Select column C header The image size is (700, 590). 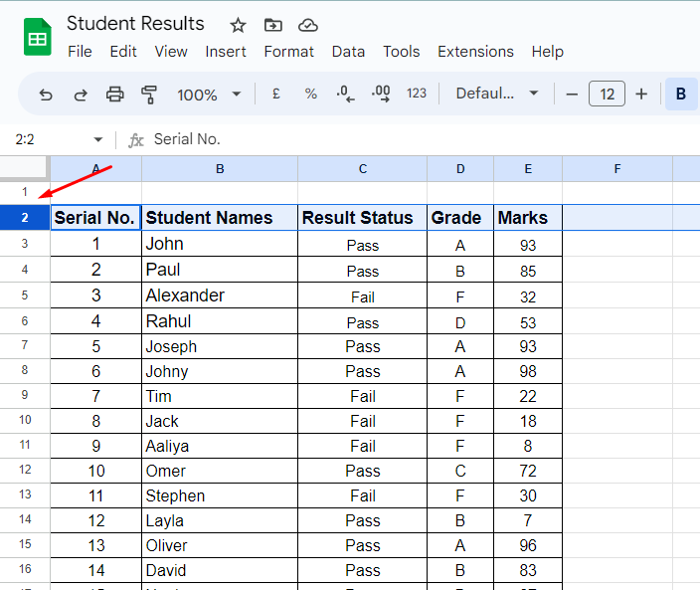(x=363, y=169)
